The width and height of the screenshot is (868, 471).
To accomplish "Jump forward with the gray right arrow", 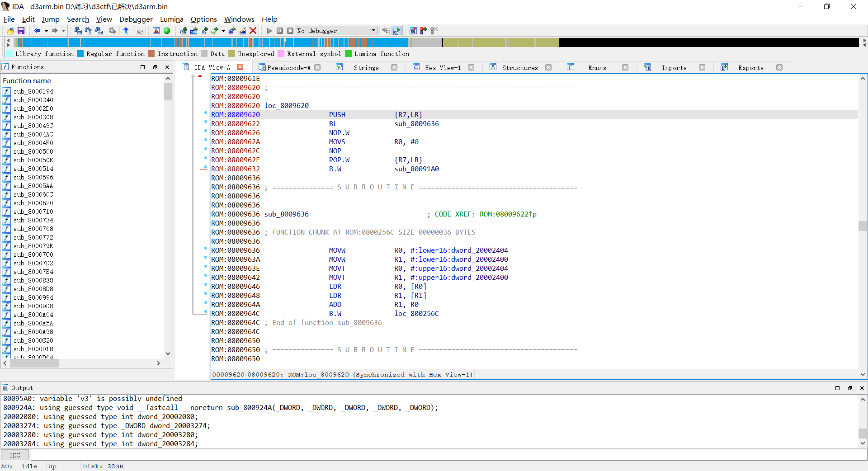I will tap(55, 31).
